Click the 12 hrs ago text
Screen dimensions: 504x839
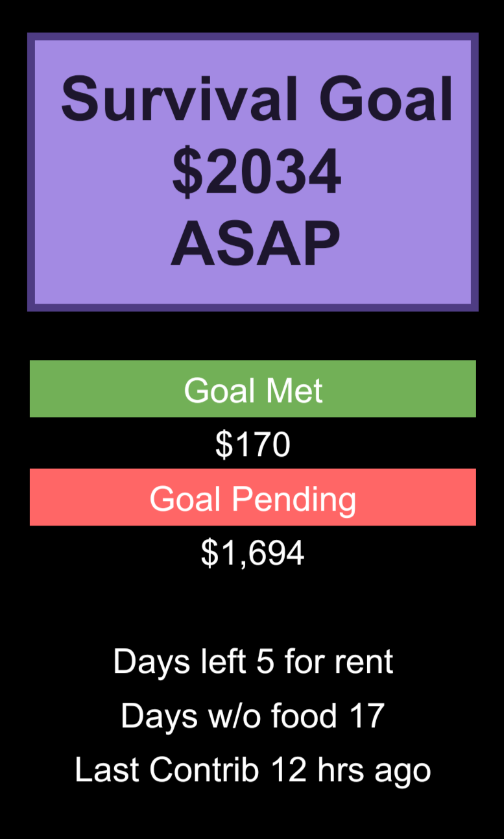click(351, 770)
